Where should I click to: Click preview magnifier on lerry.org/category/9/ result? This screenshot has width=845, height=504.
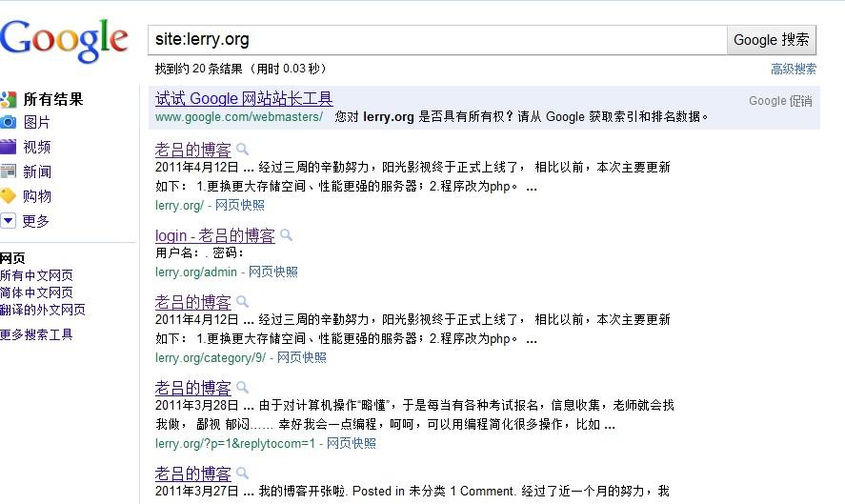click(x=243, y=301)
